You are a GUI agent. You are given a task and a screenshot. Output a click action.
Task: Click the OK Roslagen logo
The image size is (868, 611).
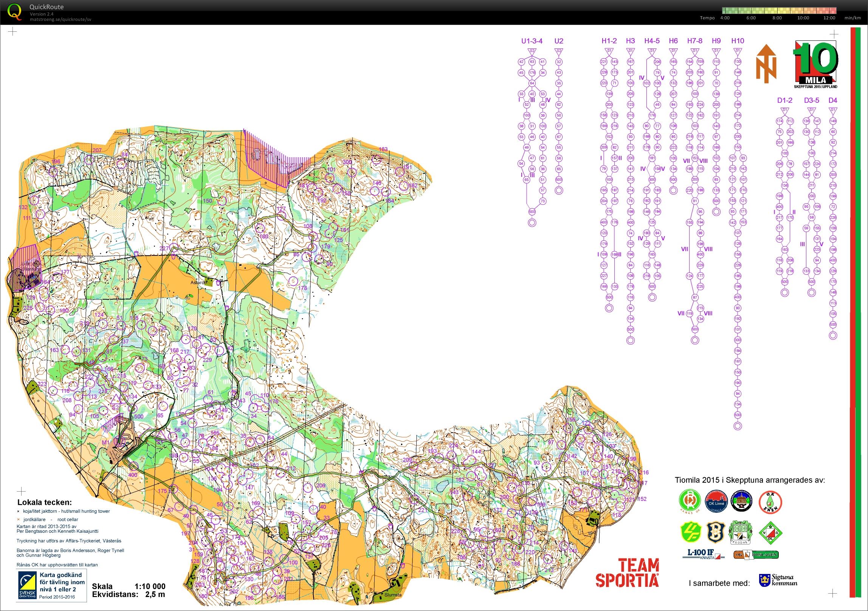tap(756, 554)
